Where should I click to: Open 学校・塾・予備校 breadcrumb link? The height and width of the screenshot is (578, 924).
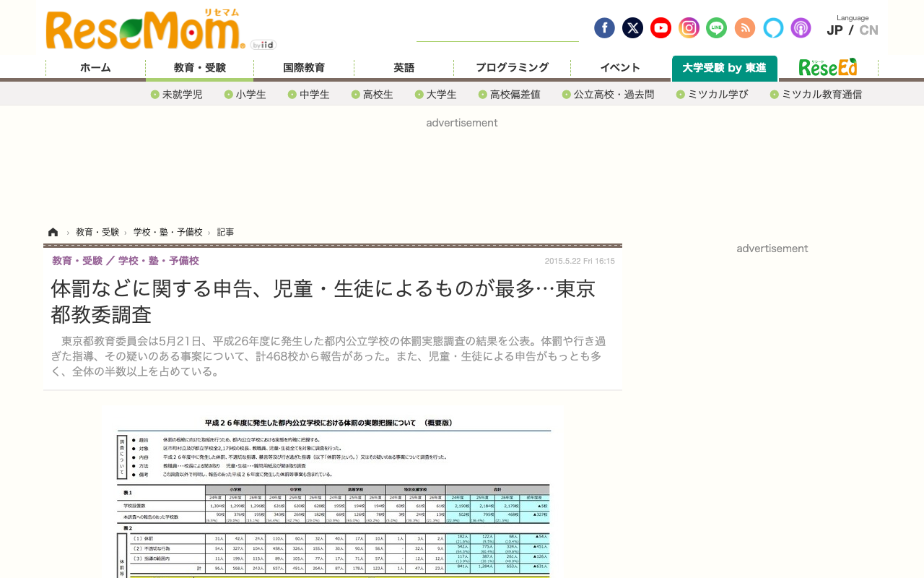pos(168,232)
